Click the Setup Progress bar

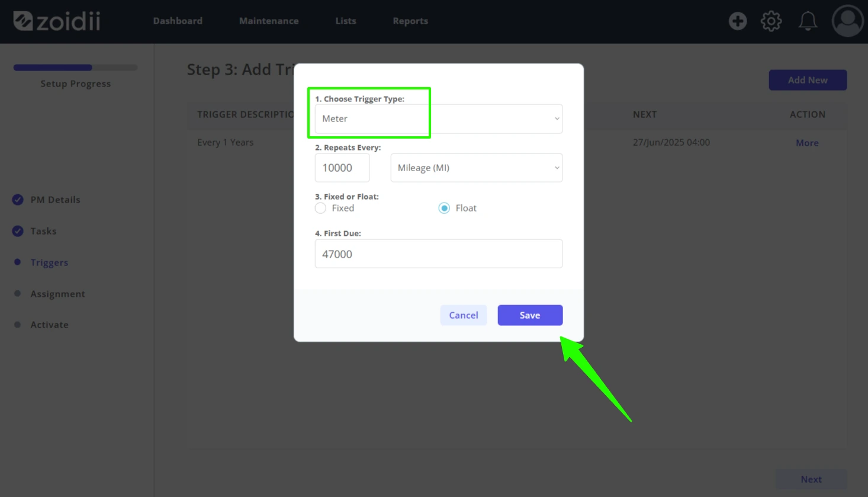(75, 68)
